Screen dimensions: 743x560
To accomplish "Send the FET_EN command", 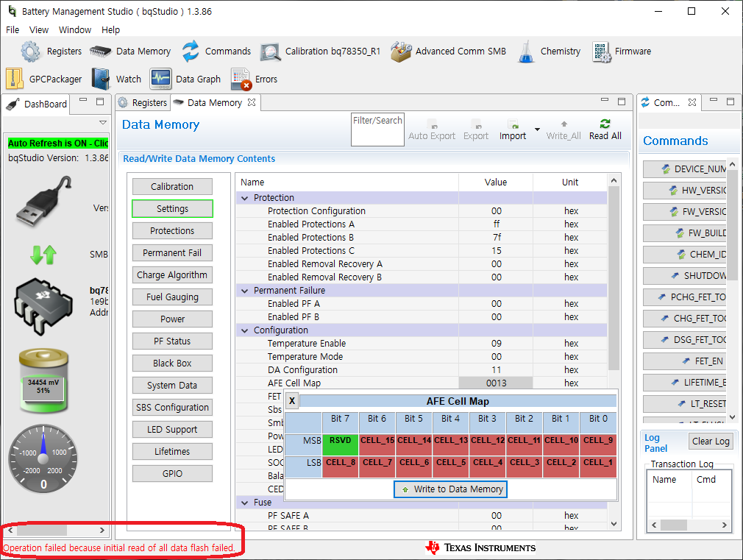I will [x=685, y=361].
